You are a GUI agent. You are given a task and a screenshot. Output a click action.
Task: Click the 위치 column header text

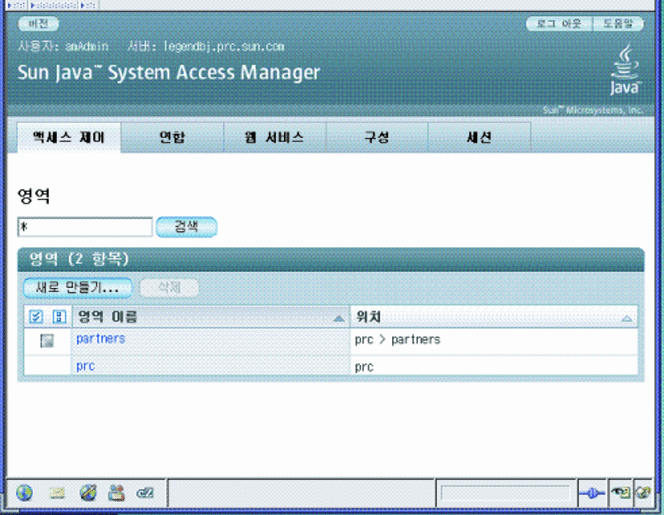tap(368, 317)
